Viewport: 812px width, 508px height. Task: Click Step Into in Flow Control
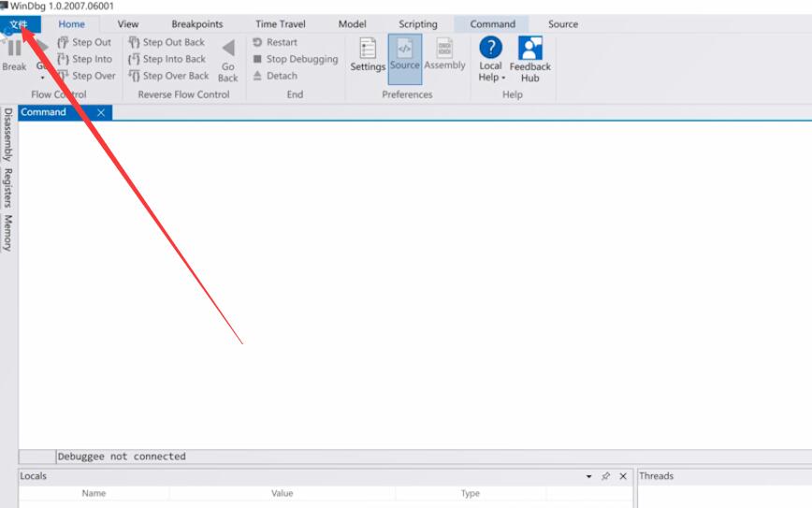pos(84,59)
